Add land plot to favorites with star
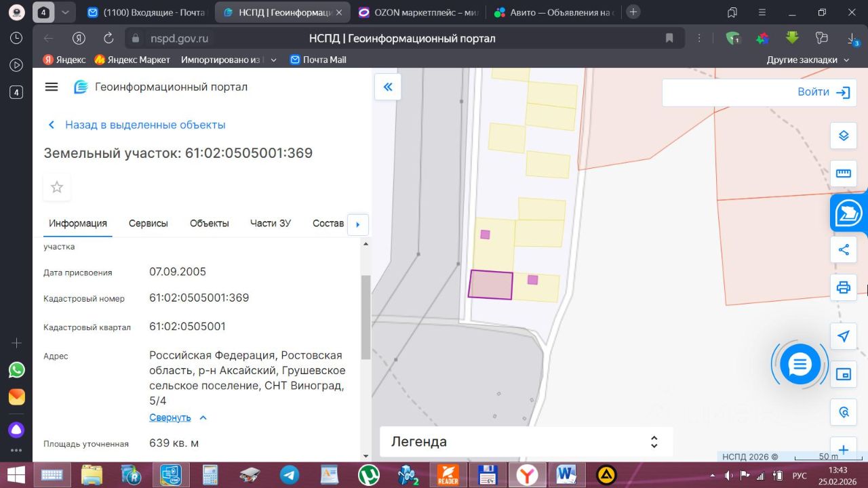Image resolution: width=868 pixels, height=488 pixels. pos(57,187)
